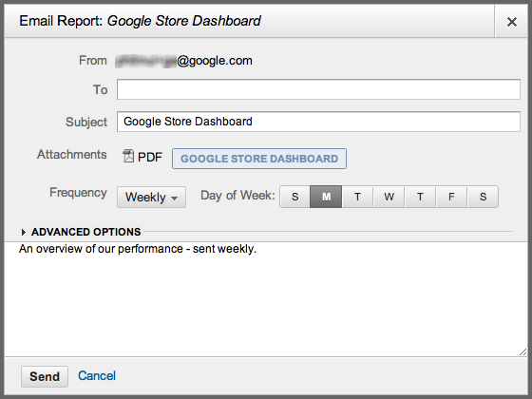Click the Subject text field
This screenshot has width=532, height=399.
(x=318, y=122)
